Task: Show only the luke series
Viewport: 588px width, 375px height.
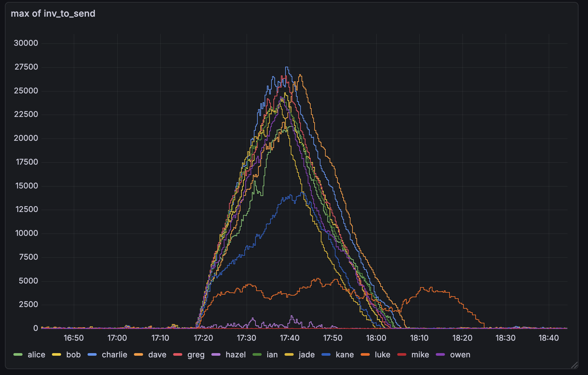Action: pos(382,355)
